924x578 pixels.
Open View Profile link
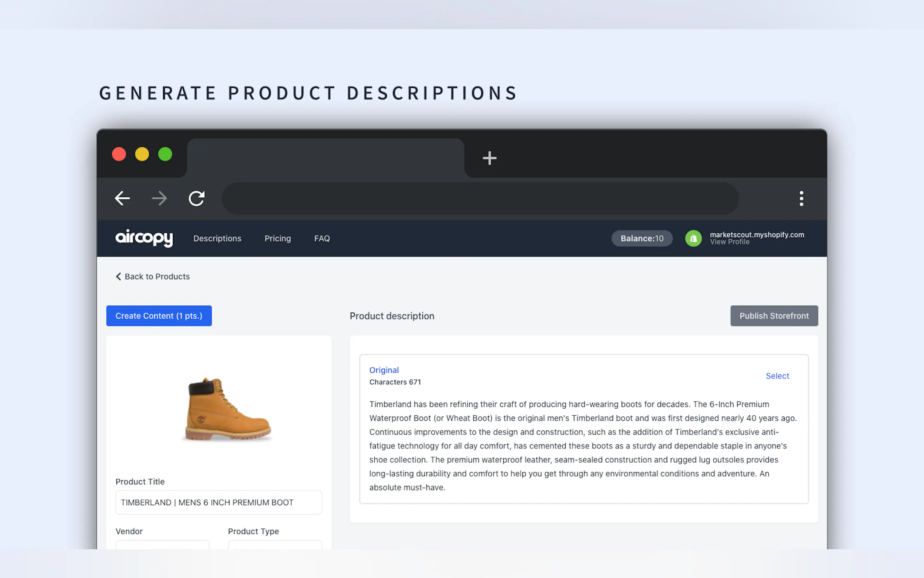729,242
